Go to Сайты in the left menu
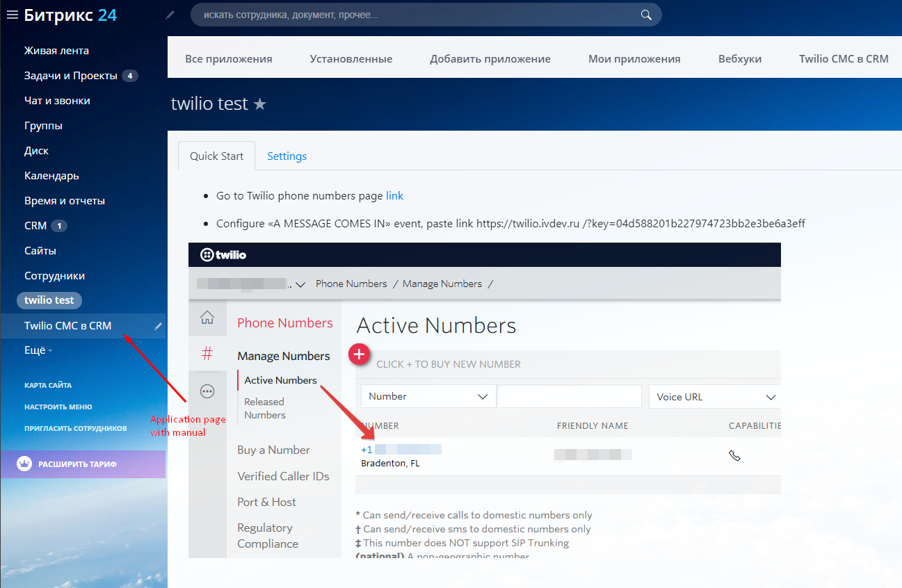The height and width of the screenshot is (588, 902). pos(40,251)
